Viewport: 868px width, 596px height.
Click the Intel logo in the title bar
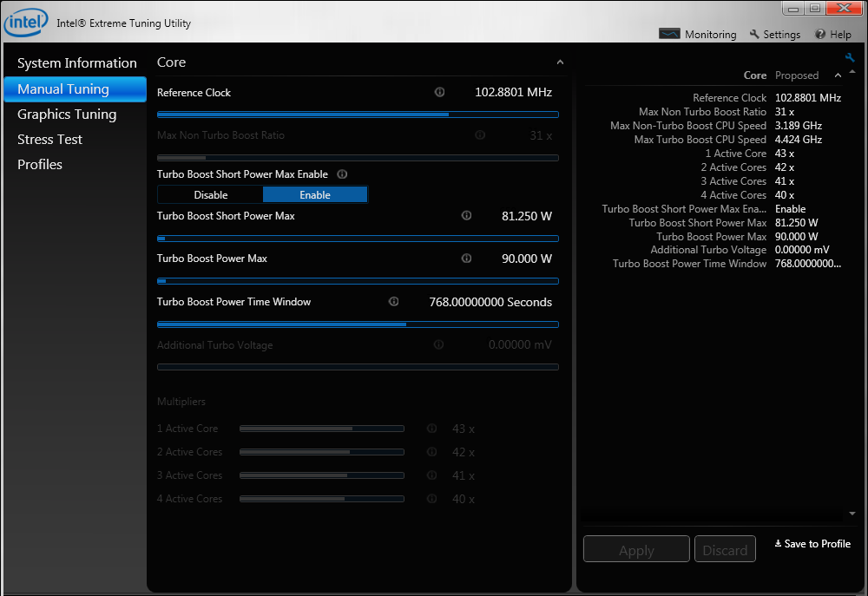26,23
